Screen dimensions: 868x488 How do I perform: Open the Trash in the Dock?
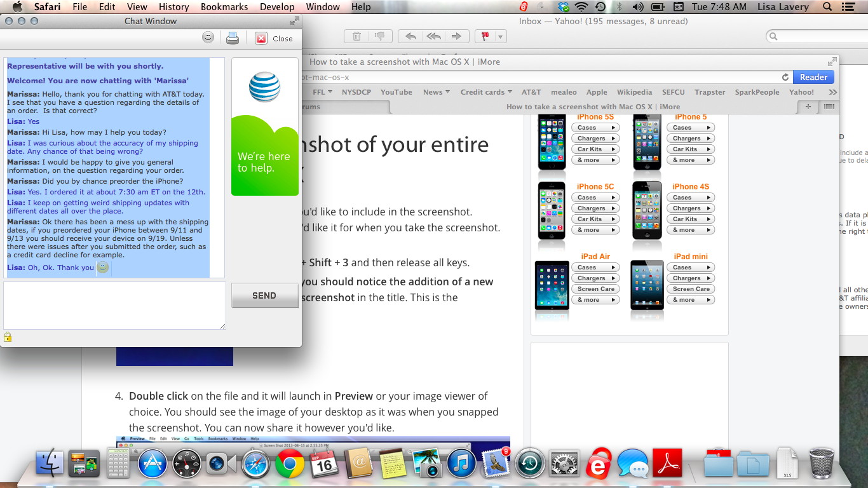click(x=822, y=464)
